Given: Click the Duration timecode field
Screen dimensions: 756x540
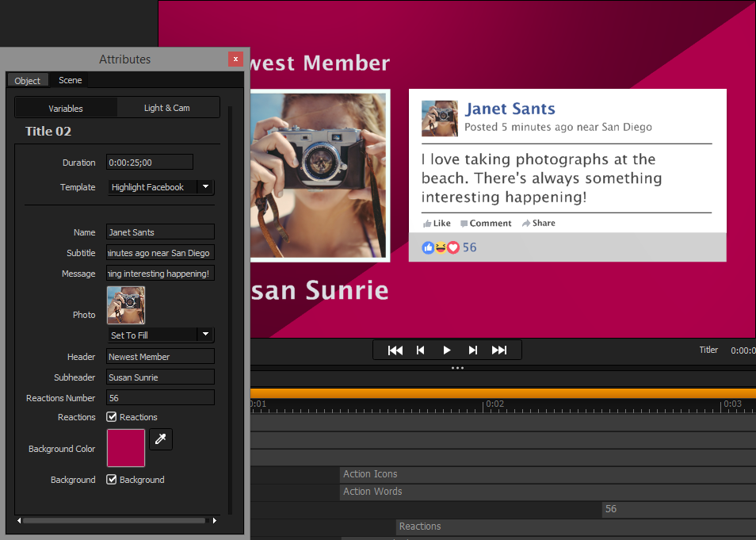Looking at the screenshot, I should tap(150, 163).
